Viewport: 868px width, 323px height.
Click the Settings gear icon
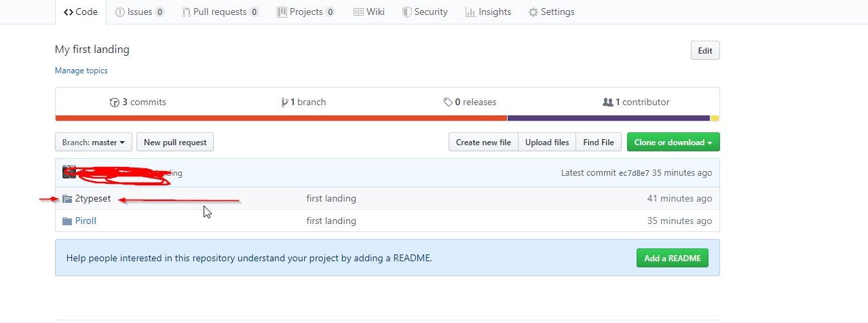point(533,12)
